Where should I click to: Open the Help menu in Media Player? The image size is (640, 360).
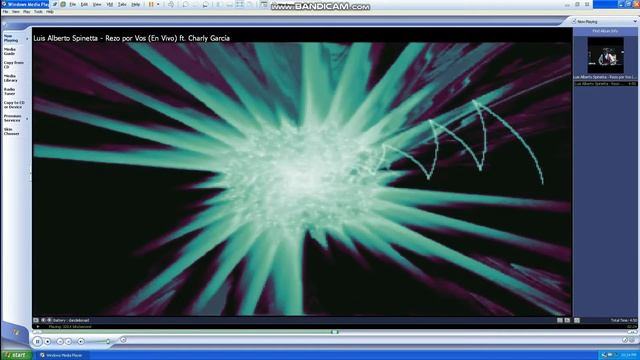point(50,12)
